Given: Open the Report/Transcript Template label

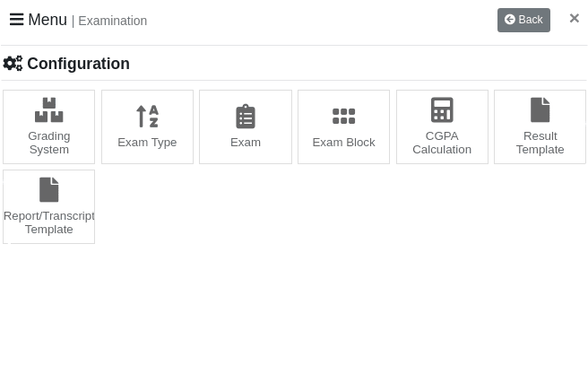Looking at the screenshot, I should click(x=48, y=222).
